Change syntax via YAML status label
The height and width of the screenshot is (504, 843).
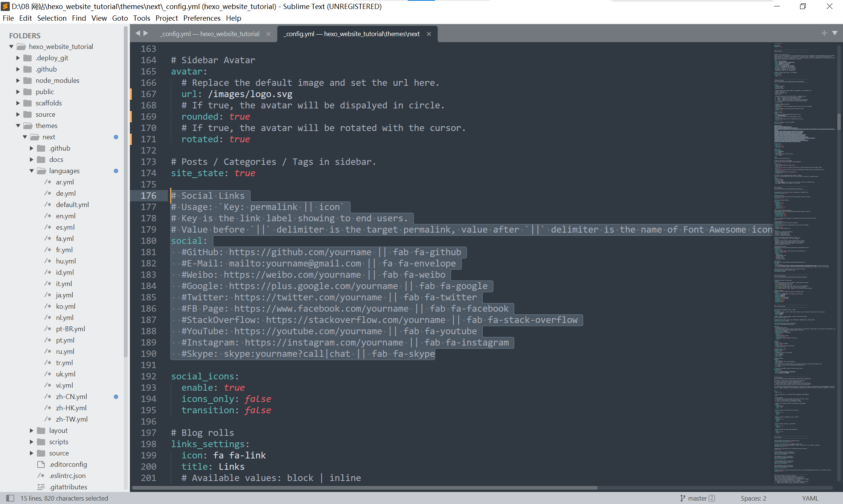coord(810,498)
